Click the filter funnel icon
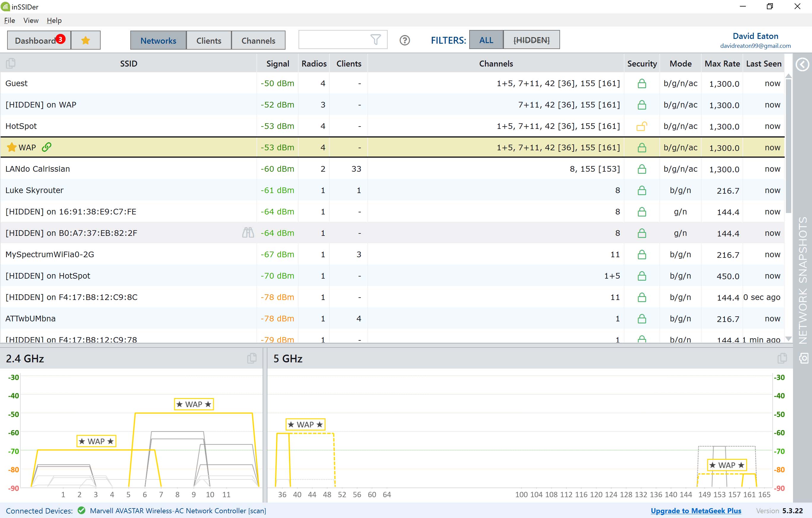Image resolution: width=812 pixels, height=518 pixels. point(375,40)
